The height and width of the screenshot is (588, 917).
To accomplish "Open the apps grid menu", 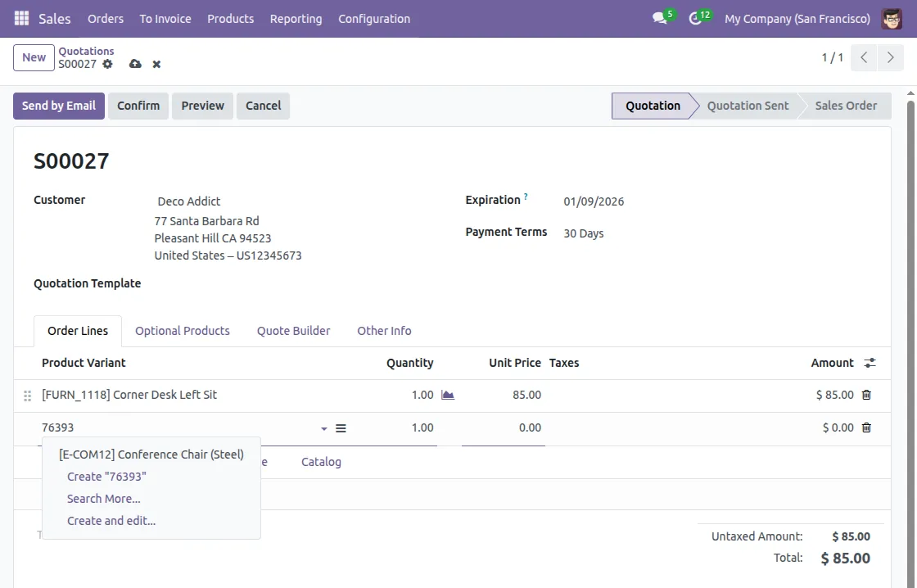I will [x=20, y=18].
